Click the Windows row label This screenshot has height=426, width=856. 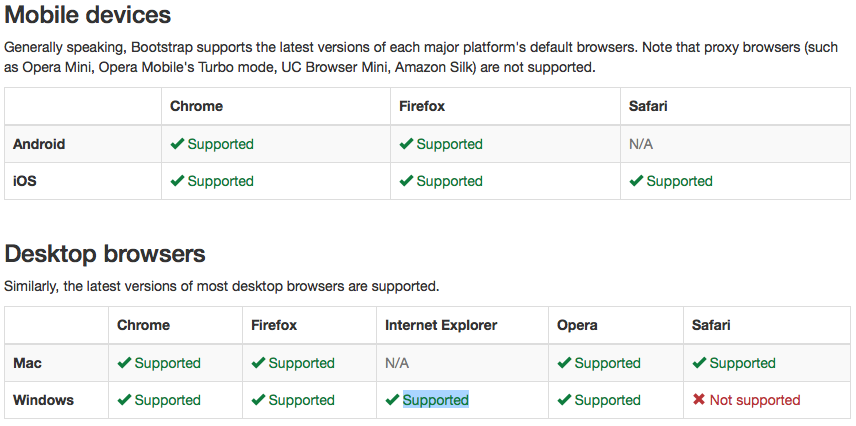tap(43, 400)
